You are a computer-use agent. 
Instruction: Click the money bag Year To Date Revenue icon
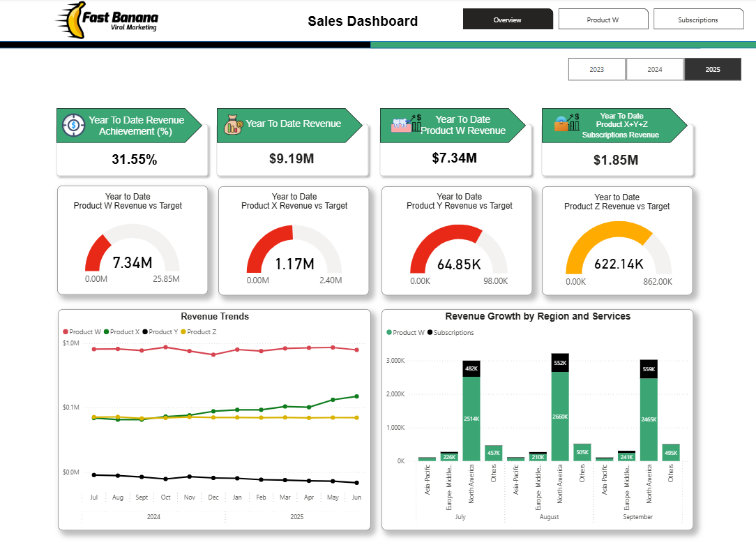[x=233, y=124]
